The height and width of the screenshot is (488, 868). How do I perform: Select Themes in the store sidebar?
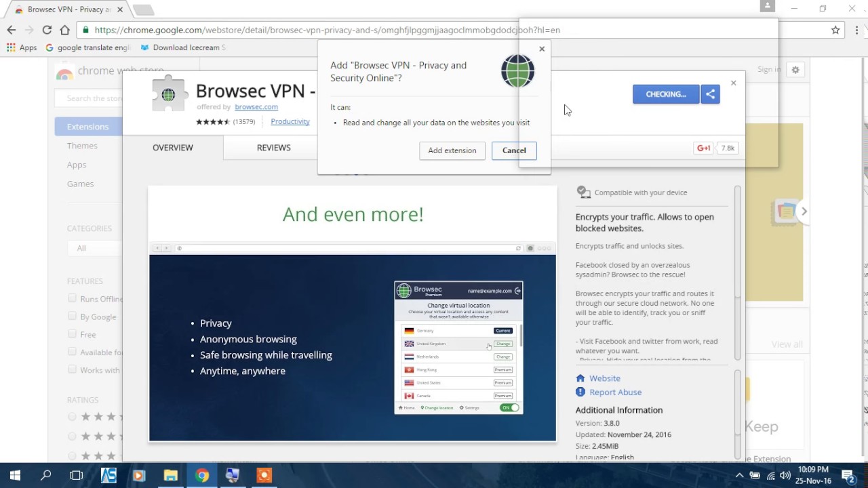tap(82, 146)
